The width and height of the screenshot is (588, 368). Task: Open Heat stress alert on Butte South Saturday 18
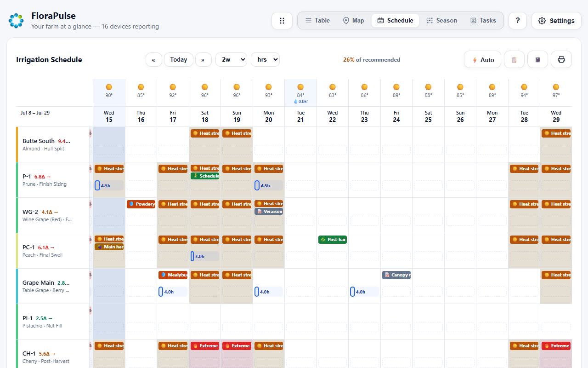click(x=205, y=133)
